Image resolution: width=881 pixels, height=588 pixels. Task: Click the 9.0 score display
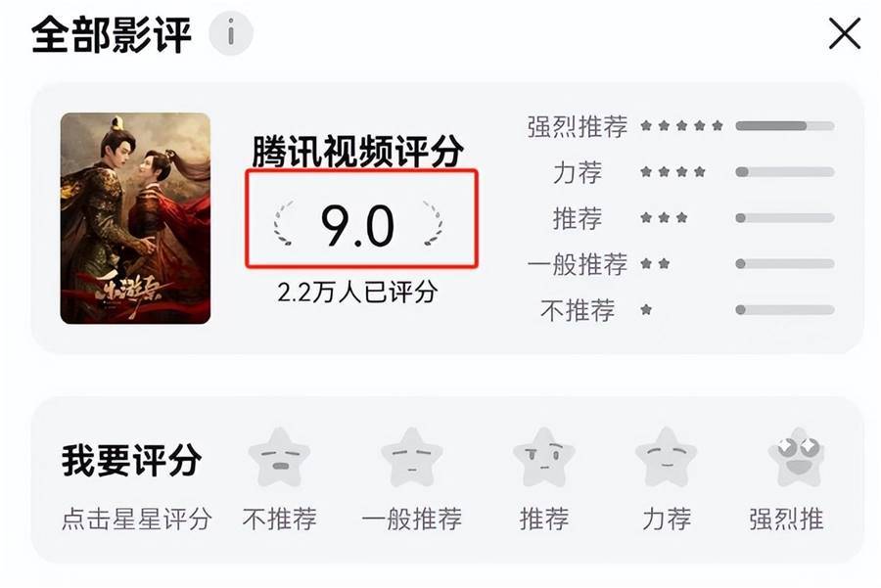(358, 226)
